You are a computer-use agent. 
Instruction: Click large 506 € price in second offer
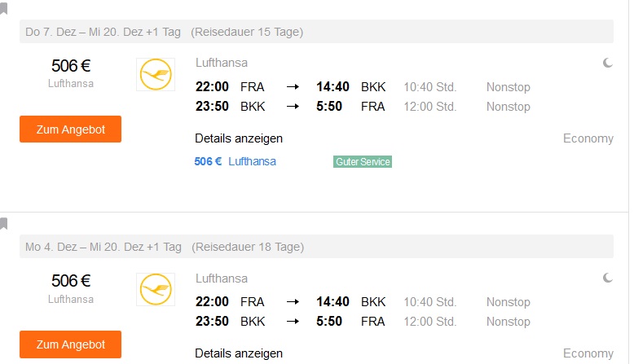click(x=71, y=281)
